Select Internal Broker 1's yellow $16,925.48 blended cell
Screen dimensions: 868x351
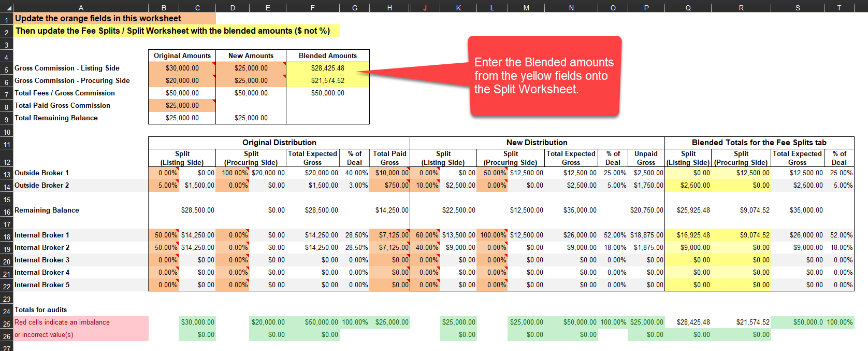point(688,235)
